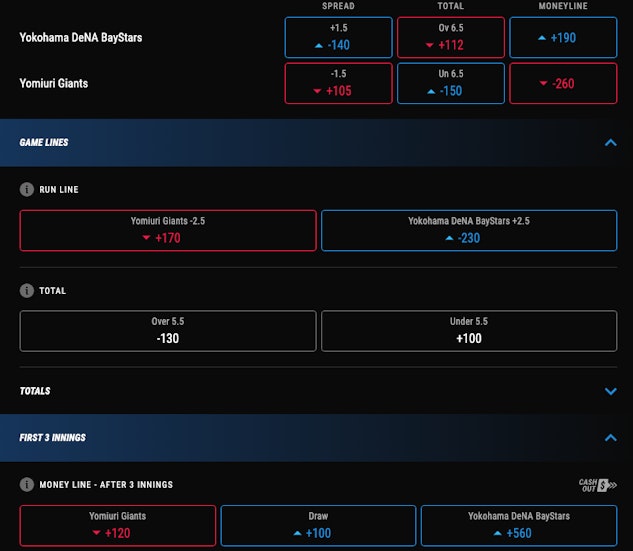
Task: Collapse the First 3 Innings section
Action: 611,438
